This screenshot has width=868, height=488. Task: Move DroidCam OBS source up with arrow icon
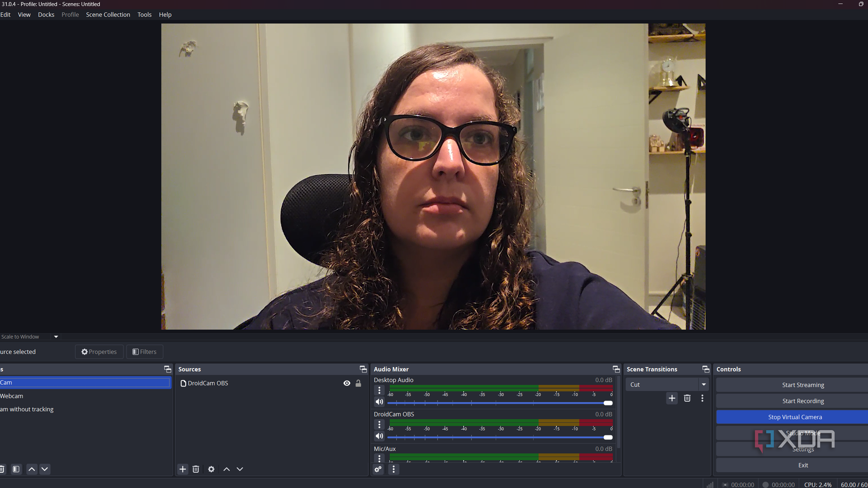(x=226, y=469)
